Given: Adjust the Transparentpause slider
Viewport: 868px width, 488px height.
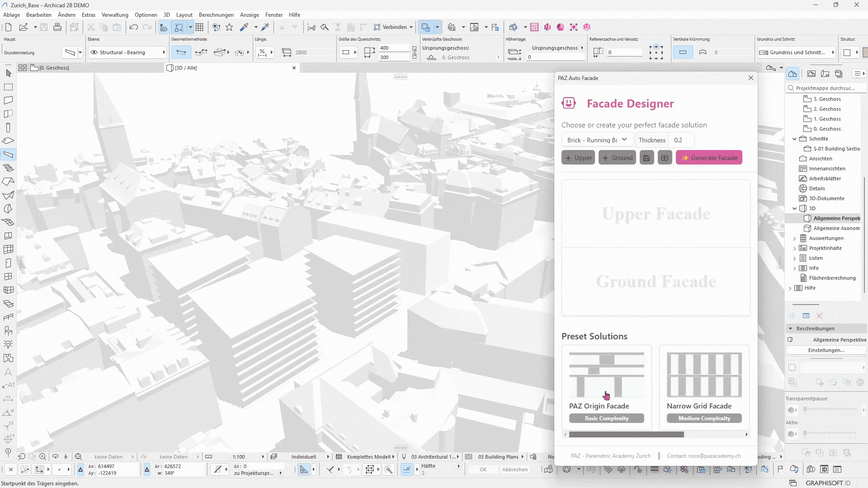Looking at the screenshot, I should click(830, 410).
